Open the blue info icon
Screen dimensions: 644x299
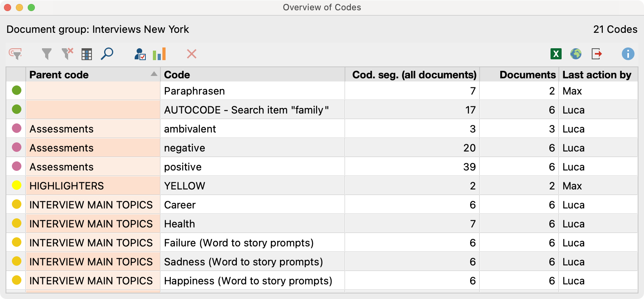pyautogui.click(x=628, y=54)
